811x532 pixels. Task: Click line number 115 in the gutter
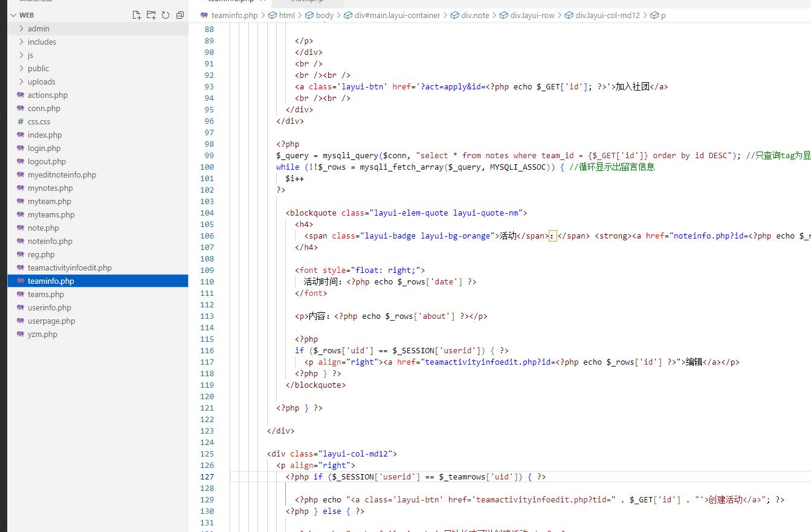(x=207, y=339)
